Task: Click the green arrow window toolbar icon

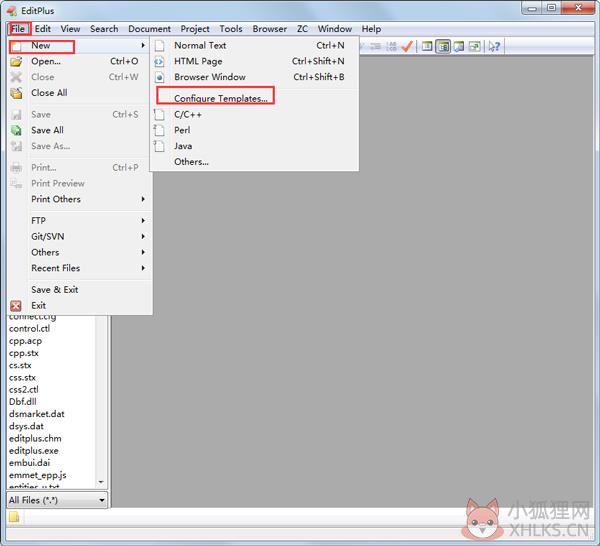Action: pos(474,47)
